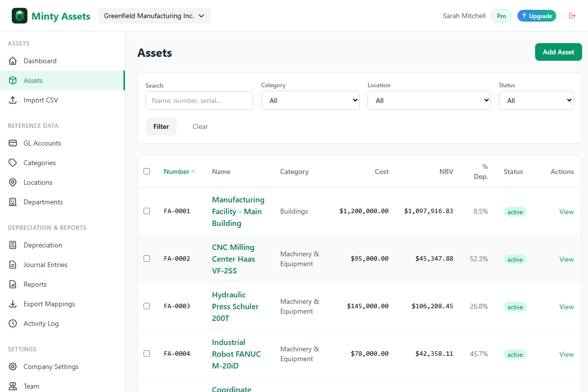Open Industrial Robot FANUC M-20iD asset

click(x=236, y=354)
